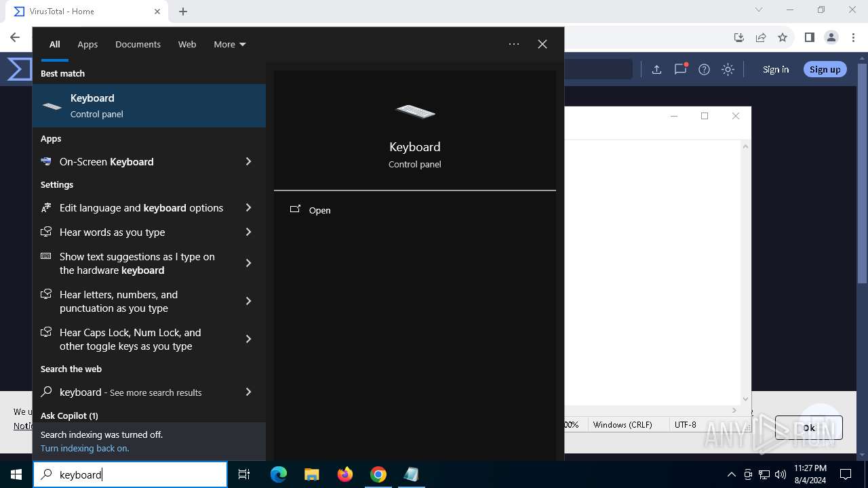The width and height of the screenshot is (868, 488).
Task: Open Microsoft Edge from the taskbar
Action: click(279, 474)
